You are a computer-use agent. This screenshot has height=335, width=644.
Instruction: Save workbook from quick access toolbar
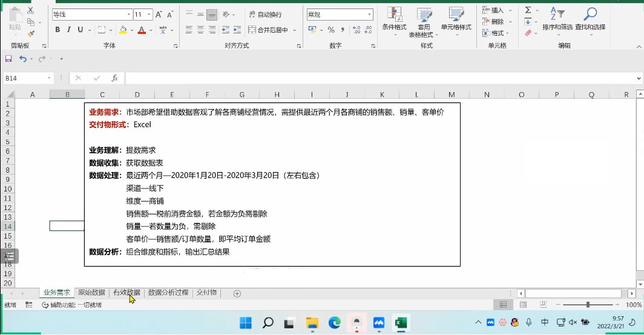(8, 59)
